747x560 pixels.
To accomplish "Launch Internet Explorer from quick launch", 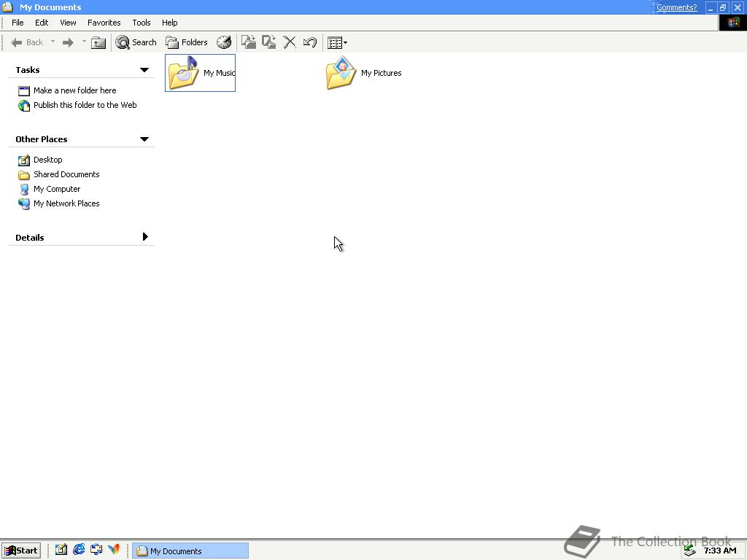I will 79,550.
